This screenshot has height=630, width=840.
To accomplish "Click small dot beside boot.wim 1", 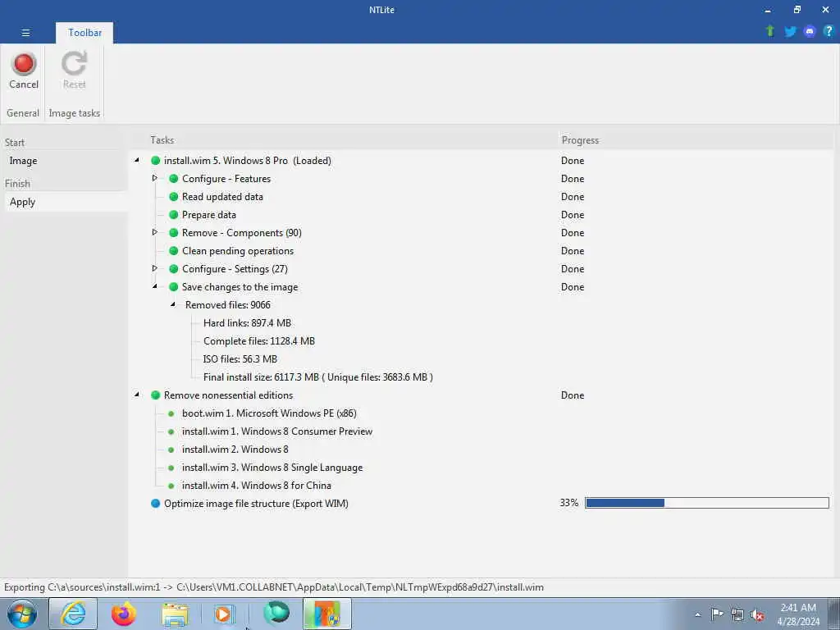I will (x=171, y=413).
